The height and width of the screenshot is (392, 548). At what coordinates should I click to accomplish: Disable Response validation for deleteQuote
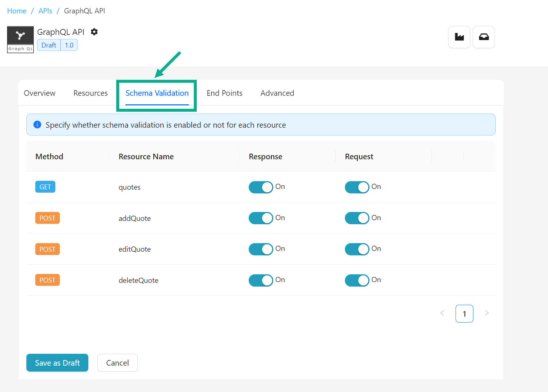tap(261, 280)
